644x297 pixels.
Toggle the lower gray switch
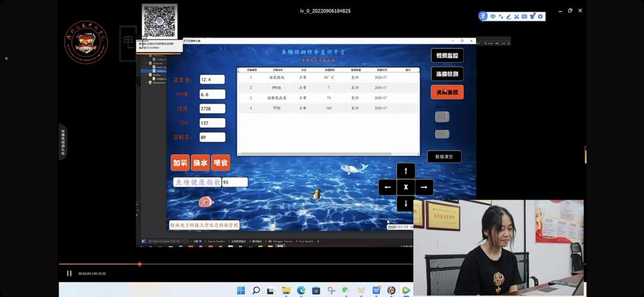pyautogui.click(x=442, y=134)
